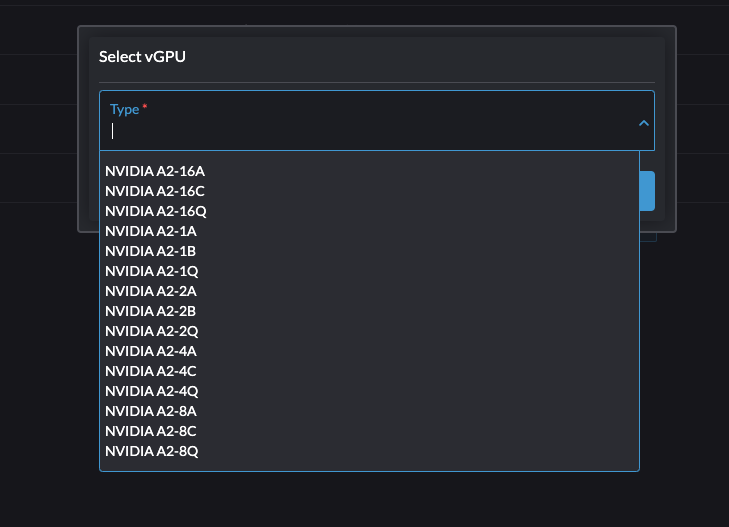
Task: Pick NVIDIA A2-16Q vGPU type
Action: (x=156, y=211)
